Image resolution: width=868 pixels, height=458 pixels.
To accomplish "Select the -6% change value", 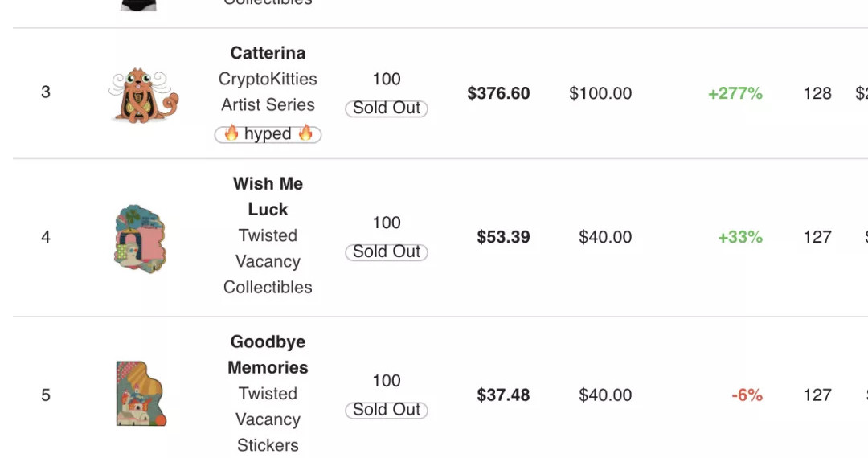I will click(747, 395).
